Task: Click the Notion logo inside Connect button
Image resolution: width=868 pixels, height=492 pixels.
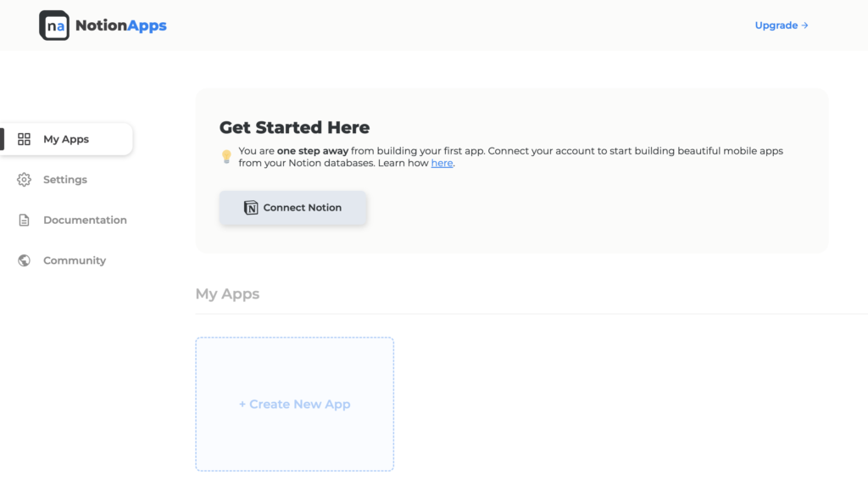Action: [x=251, y=208]
